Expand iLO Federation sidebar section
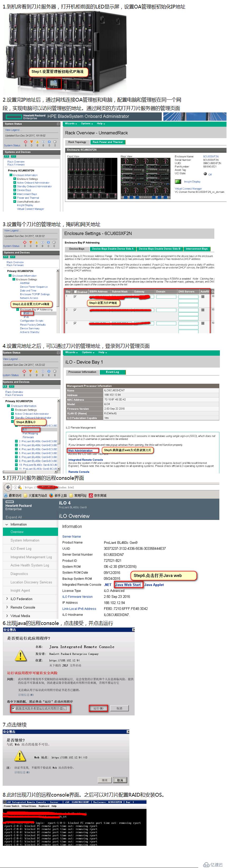This screenshot has width=227, height=868. click(7, 599)
